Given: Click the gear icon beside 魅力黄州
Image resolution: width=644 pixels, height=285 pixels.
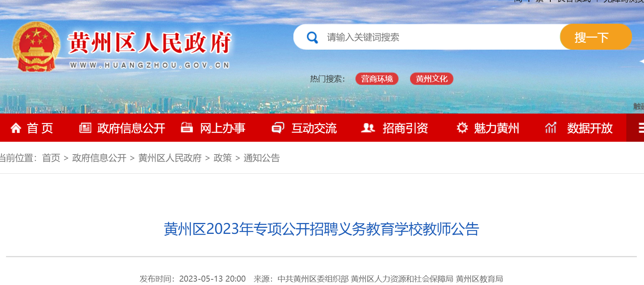Looking at the screenshot, I should [462, 127].
